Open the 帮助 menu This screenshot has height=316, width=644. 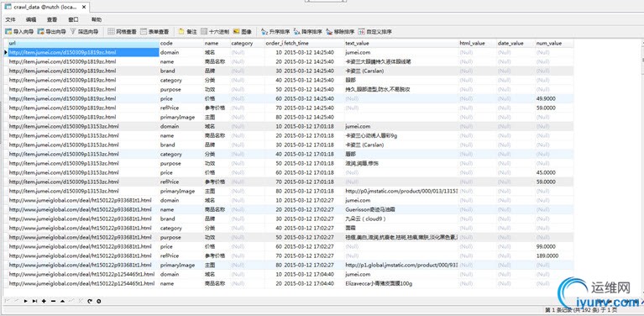point(96,19)
